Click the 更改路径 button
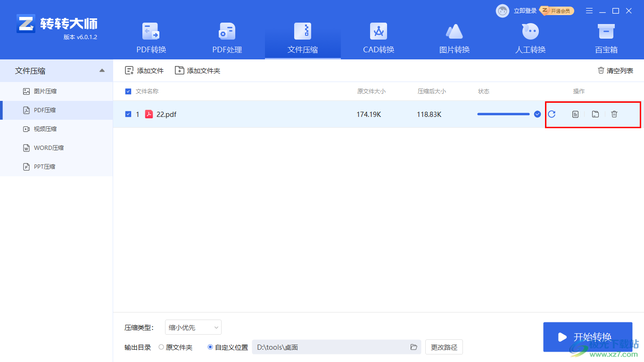644x362 pixels. pyautogui.click(x=444, y=347)
